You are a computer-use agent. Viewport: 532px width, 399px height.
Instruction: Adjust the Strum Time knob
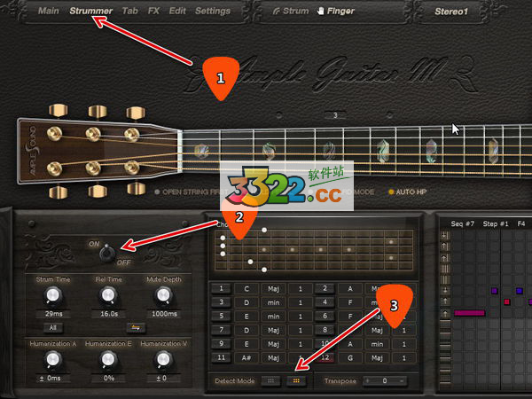tap(53, 296)
